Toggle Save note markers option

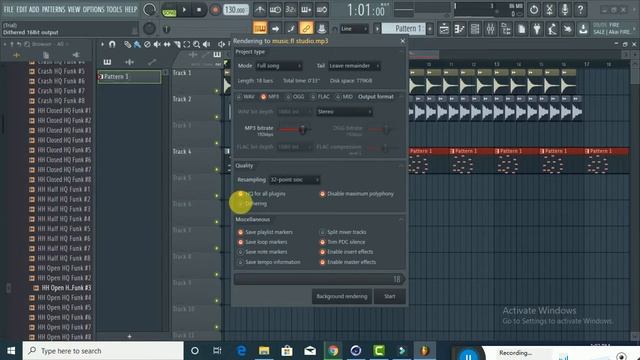tap(262, 252)
